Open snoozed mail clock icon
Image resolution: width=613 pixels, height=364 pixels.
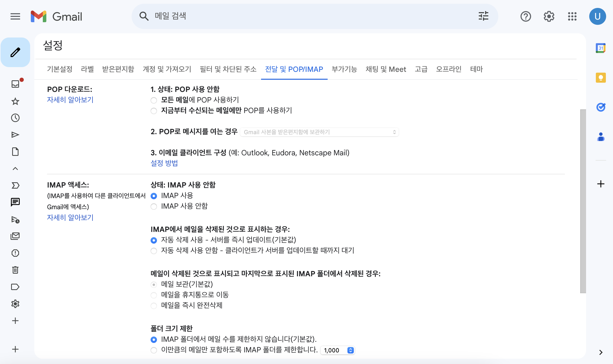tap(15, 118)
